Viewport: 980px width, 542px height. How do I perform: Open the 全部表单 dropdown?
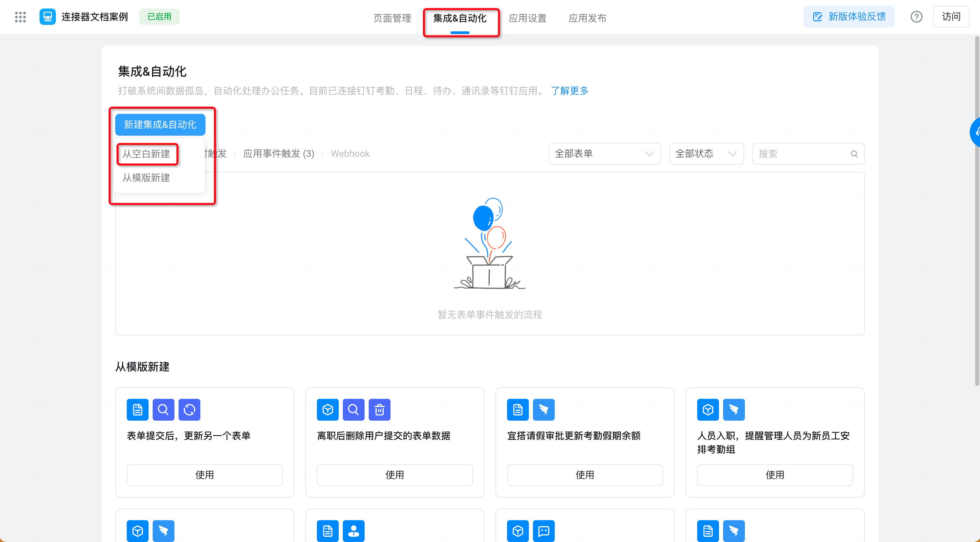tap(604, 154)
